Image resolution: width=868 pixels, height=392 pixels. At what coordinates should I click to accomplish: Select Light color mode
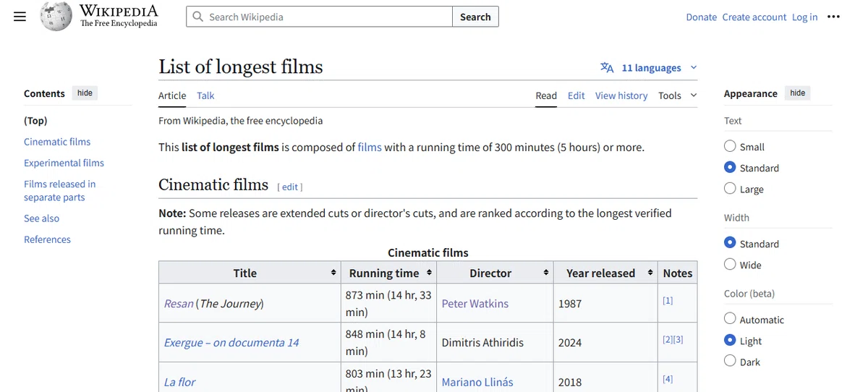coord(730,340)
